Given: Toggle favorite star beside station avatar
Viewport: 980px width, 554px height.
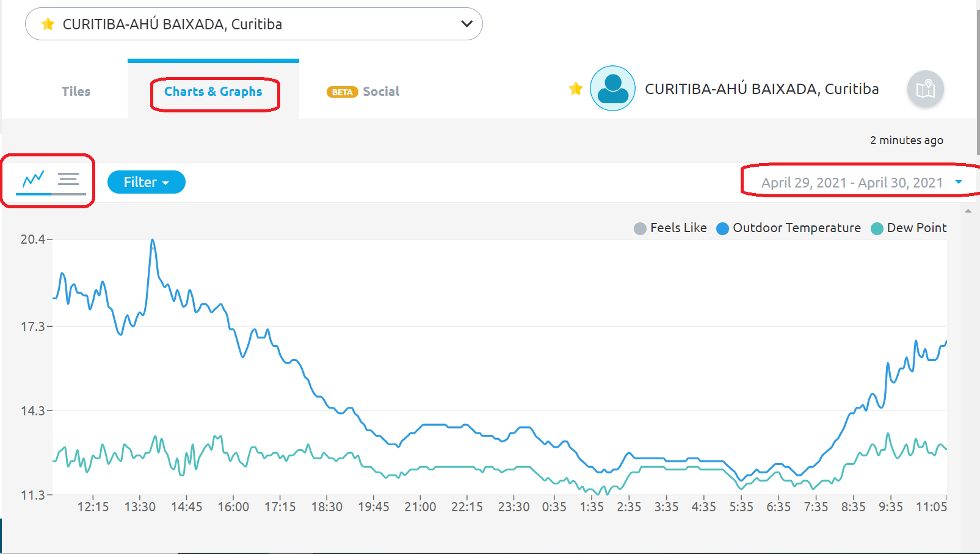Looking at the screenshot, I should point(575,89).
